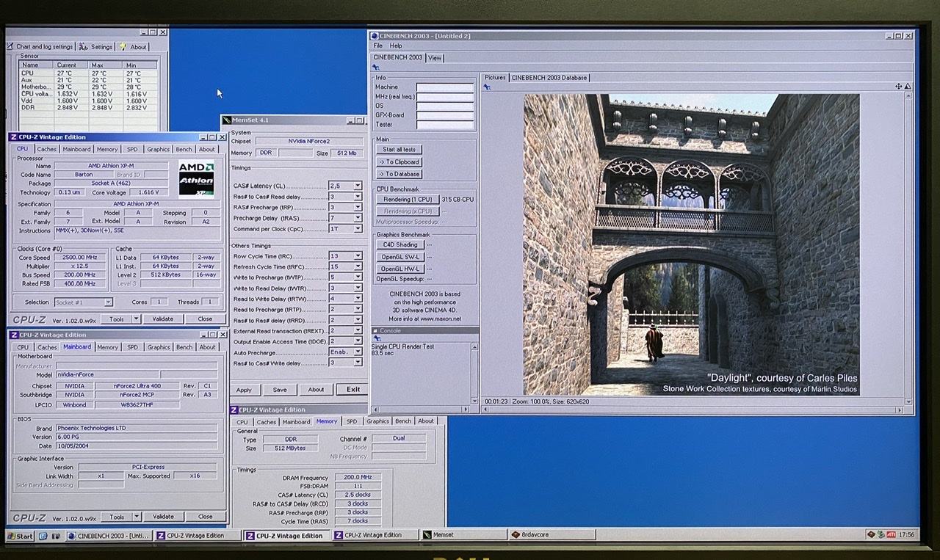
Task: Click the Console horizontal scrollbar in Cinebench
Action: (x=421, y=409)
